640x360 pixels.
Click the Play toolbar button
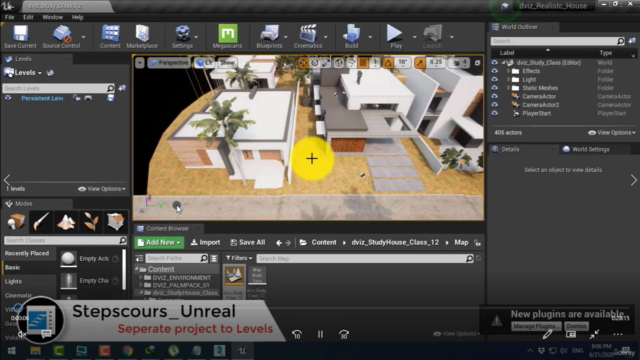click(x=395, y=36)
